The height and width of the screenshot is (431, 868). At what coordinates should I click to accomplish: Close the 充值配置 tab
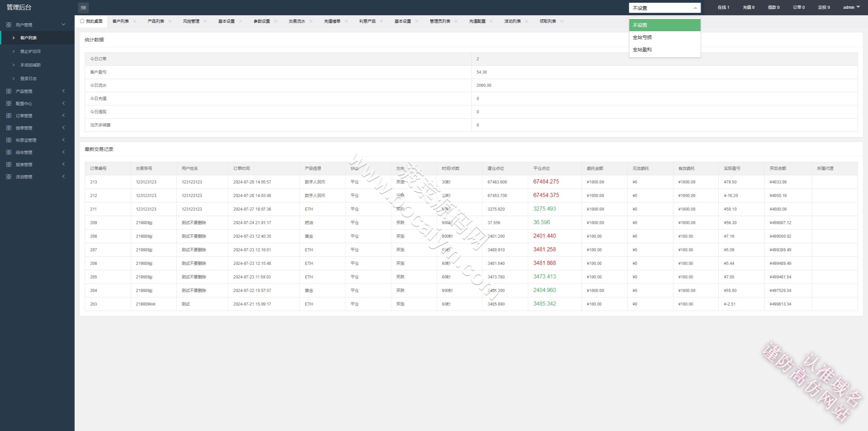click(x=491, y=21)
